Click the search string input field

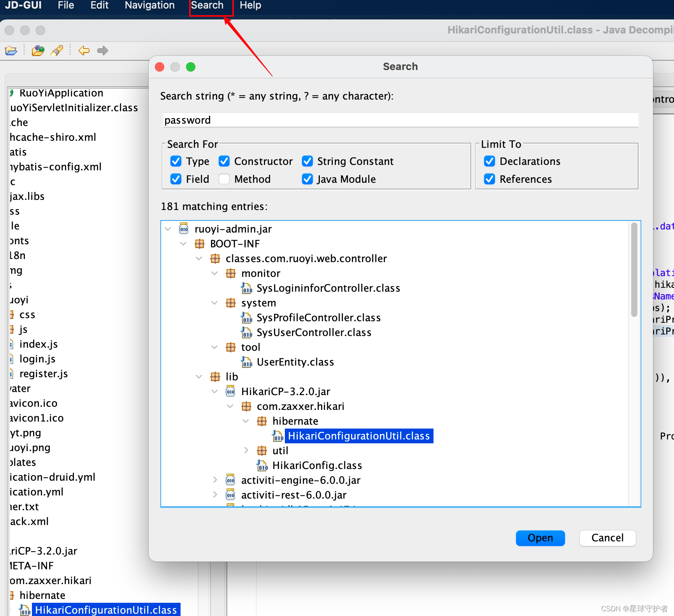click(400, 120)
